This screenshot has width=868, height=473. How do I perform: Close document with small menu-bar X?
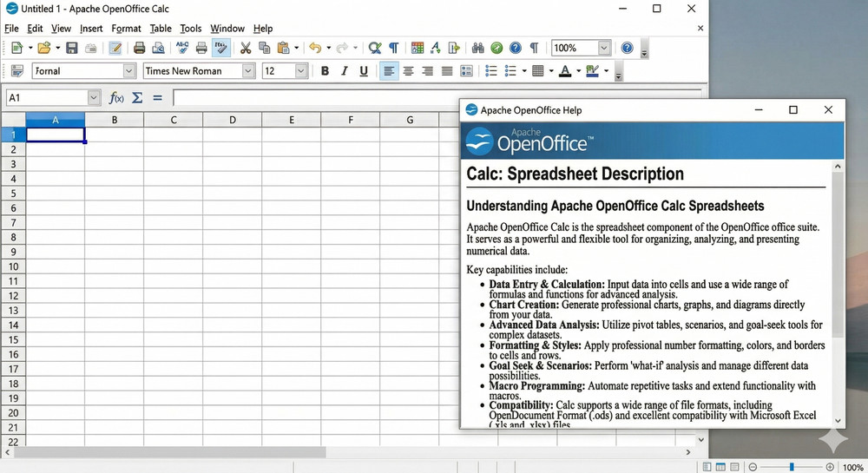(700, 29)
